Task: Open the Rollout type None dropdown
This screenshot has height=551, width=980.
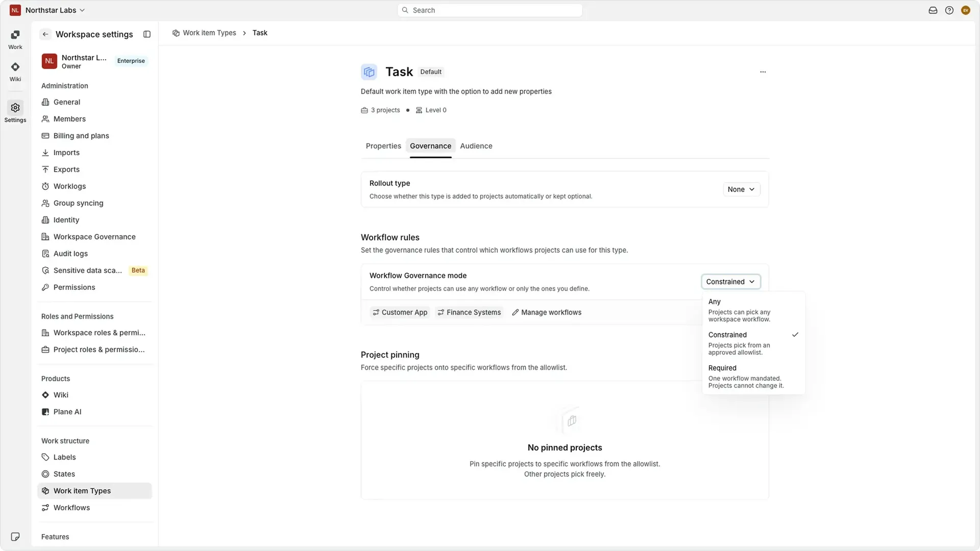Action: point(741,189)
